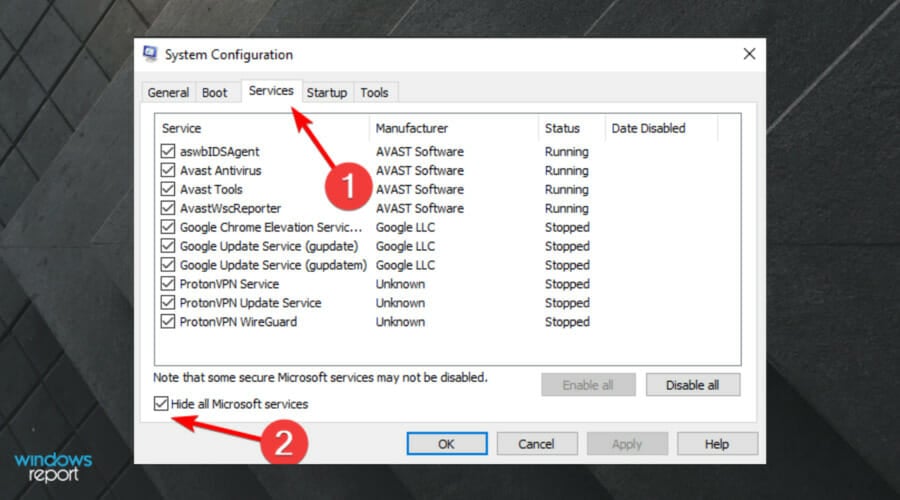
Task: Switch to the General tab
Action: [x=168, y=92]
